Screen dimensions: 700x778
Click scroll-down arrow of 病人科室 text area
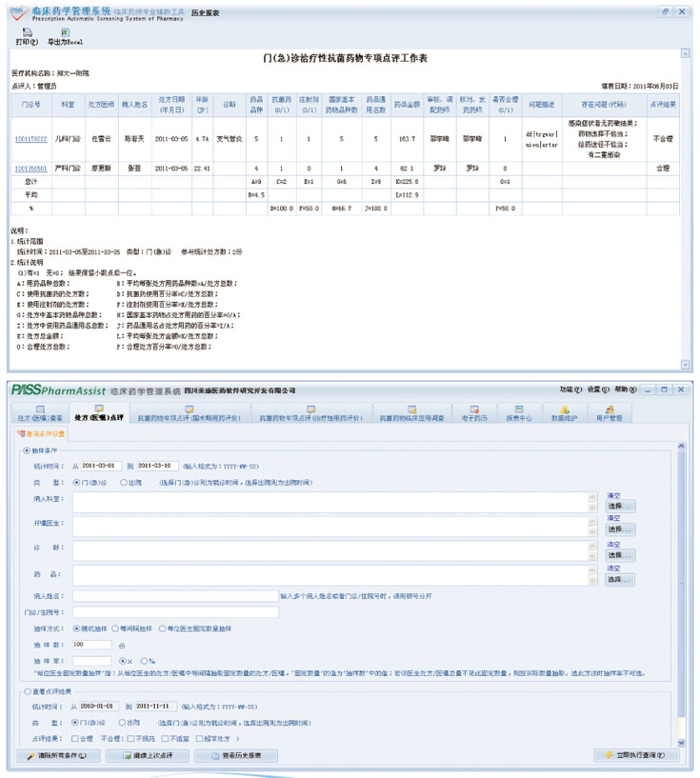click(x=592, y=508)
